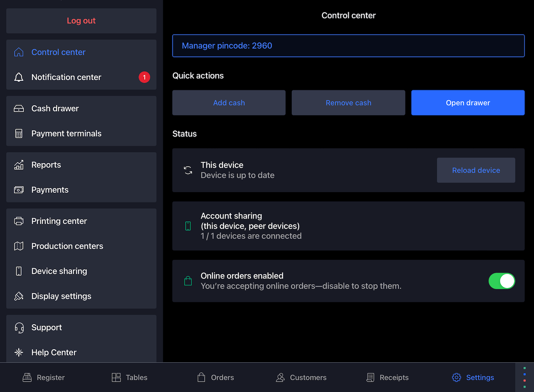Click the Support headset icon
The image size is (534, 392).
[19, 328]
